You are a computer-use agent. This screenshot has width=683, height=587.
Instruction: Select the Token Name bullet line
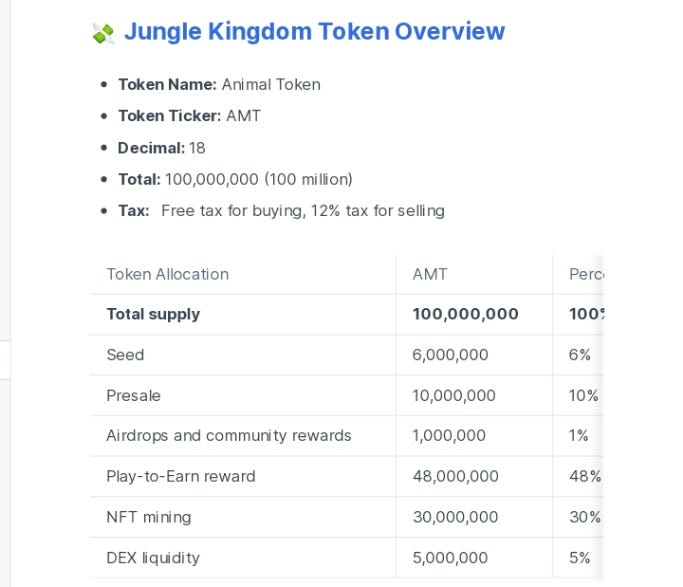click(x=219, y=85)
